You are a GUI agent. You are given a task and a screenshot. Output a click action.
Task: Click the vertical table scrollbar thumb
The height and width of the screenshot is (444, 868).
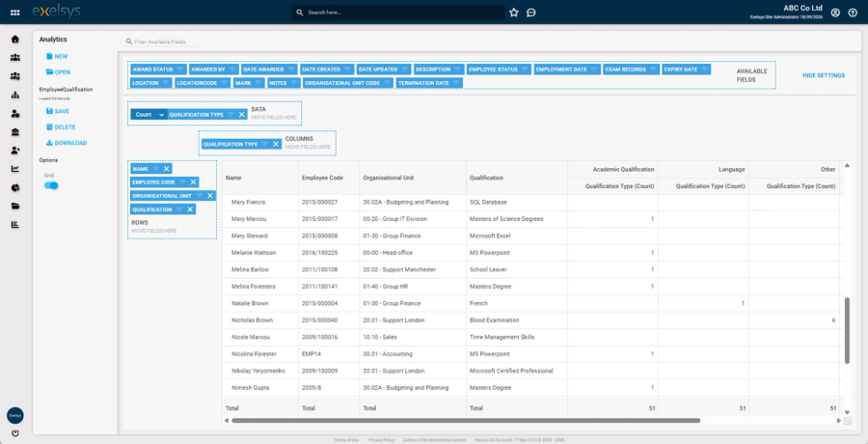click(x=847, y=330)
